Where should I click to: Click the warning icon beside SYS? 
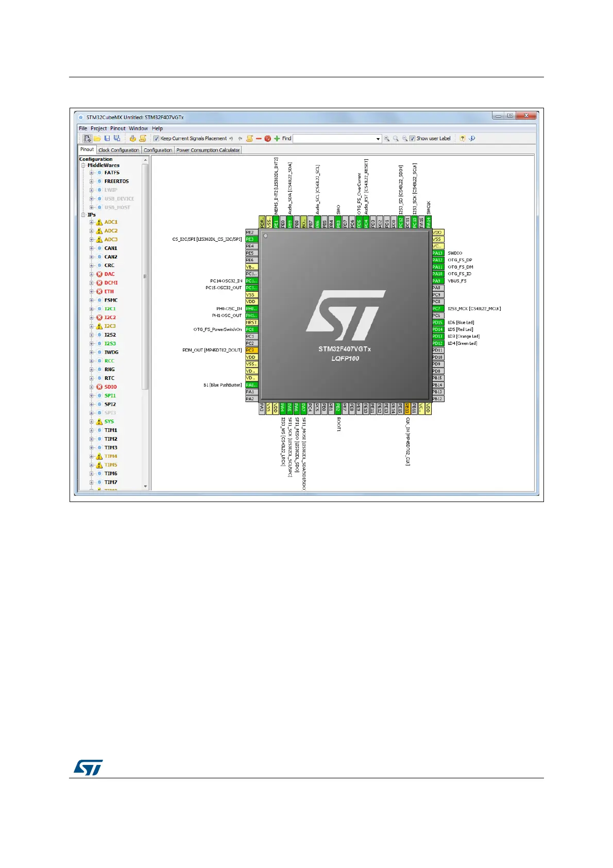pyautogui.click(x=99, y=422)
